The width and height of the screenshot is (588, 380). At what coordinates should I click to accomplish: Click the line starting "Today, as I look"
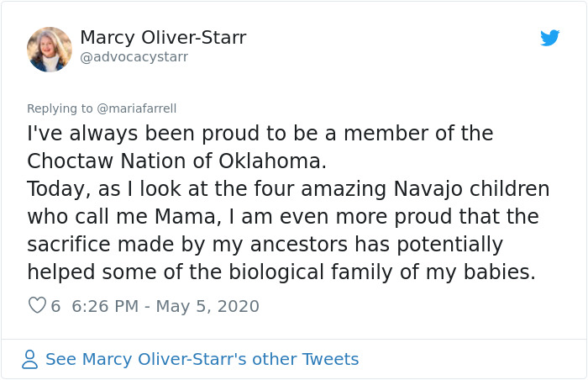(288, 188)
